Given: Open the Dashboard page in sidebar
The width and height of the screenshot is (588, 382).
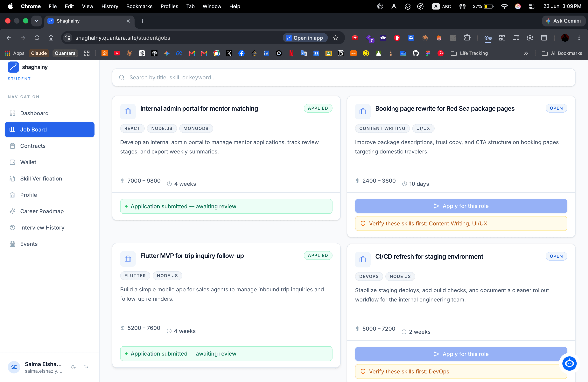Looking at the screenshot, I should 49,113.
